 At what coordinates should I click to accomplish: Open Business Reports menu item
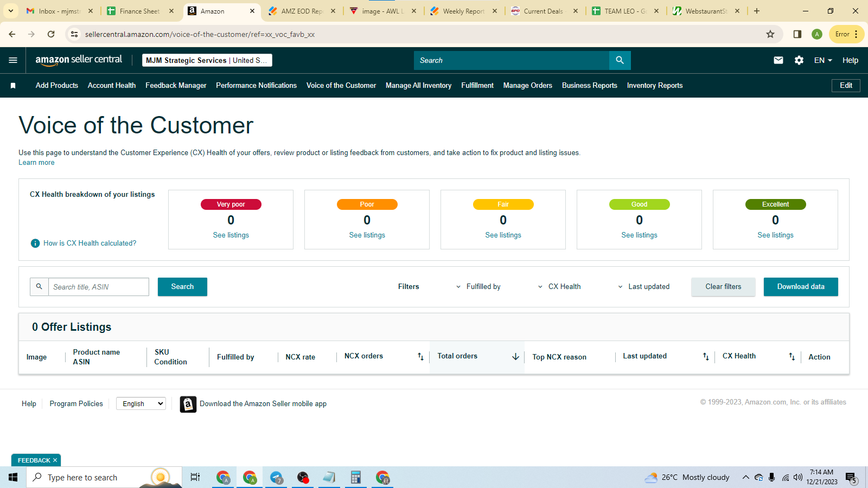coord(590,86)
